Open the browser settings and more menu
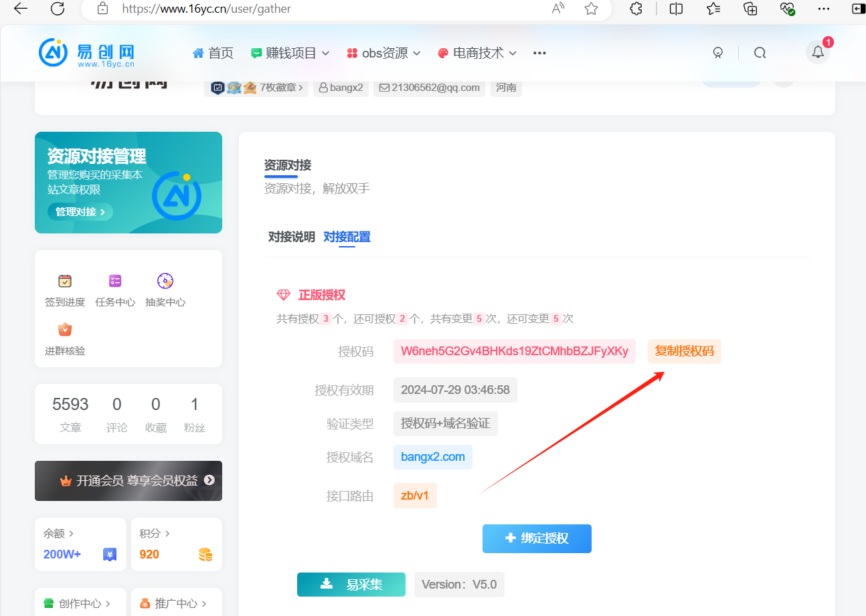The image size is (866, 616). 825,9
